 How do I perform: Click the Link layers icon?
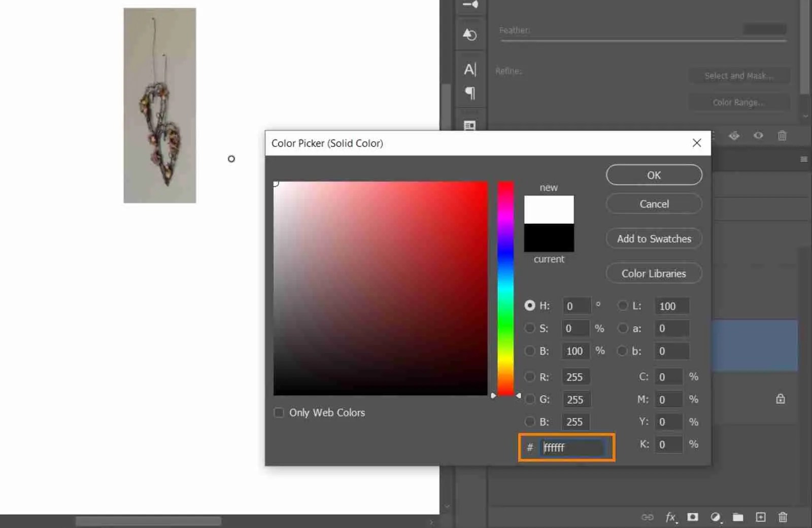pyautogui.click(x=648, y=517)
